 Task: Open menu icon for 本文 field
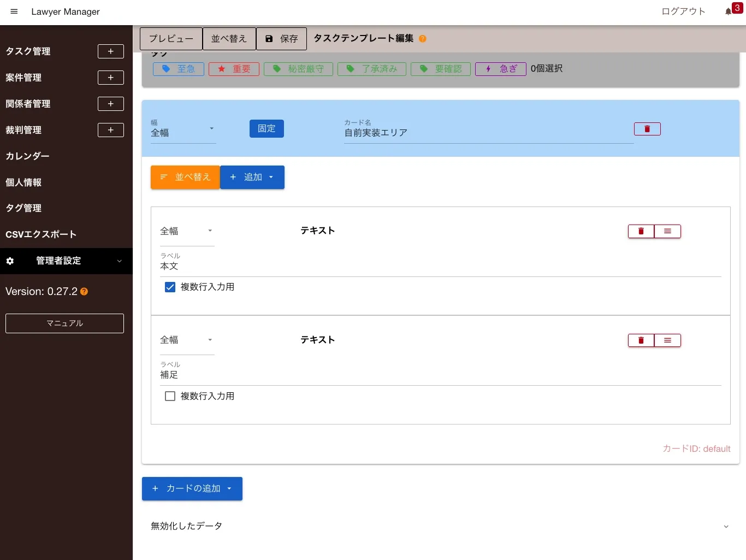click(x=667, y=231)
